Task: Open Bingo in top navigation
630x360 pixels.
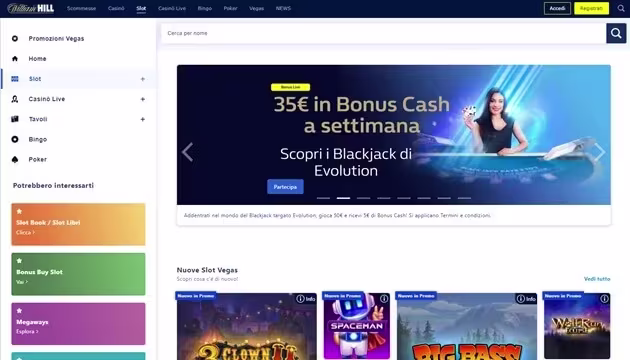Action: (x=205, y=8)
